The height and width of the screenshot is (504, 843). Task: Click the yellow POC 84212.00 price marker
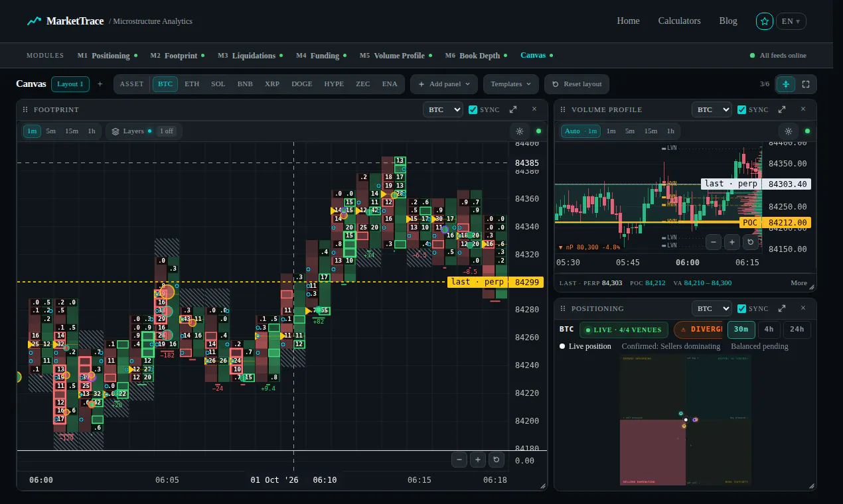(x=775, y=223)
